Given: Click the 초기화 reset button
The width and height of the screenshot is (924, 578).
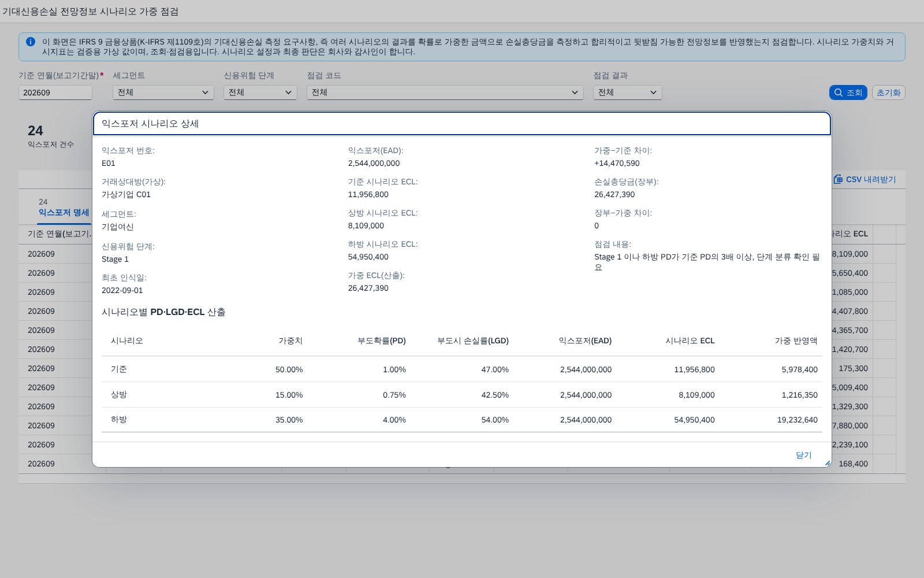Looking at the screenshot, I should point(888,92).
